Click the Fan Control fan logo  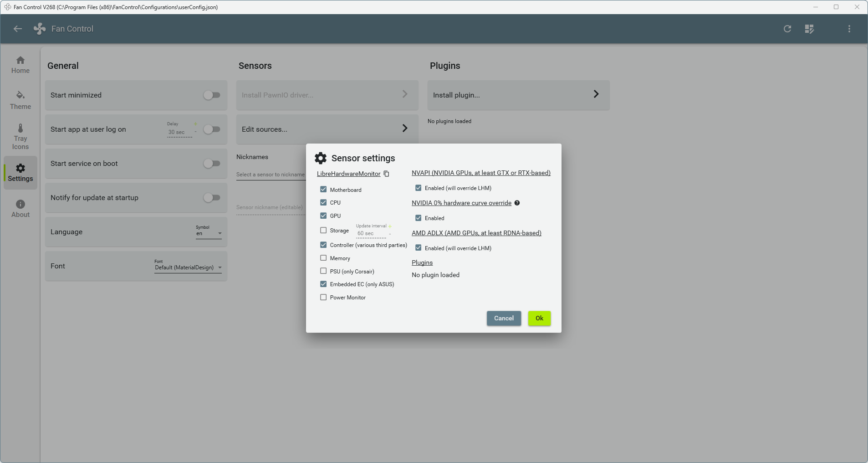[x=40, y=29]
